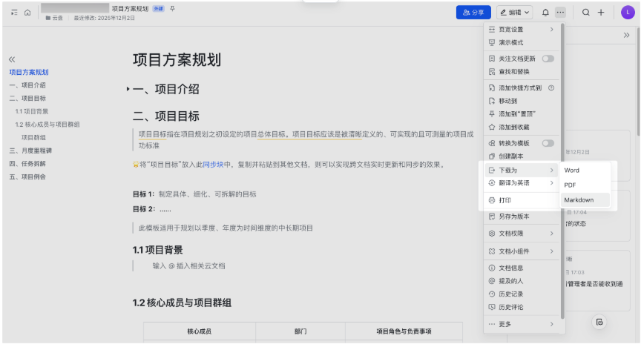
Task: Open the 同步块 link in document
Action: coord(213,165)
